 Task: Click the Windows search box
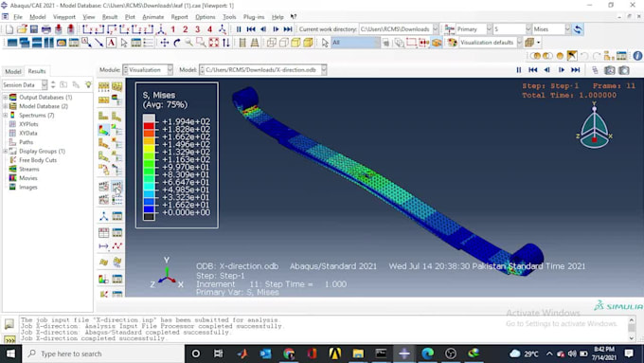pyautogui.click(x=102, y=354)
